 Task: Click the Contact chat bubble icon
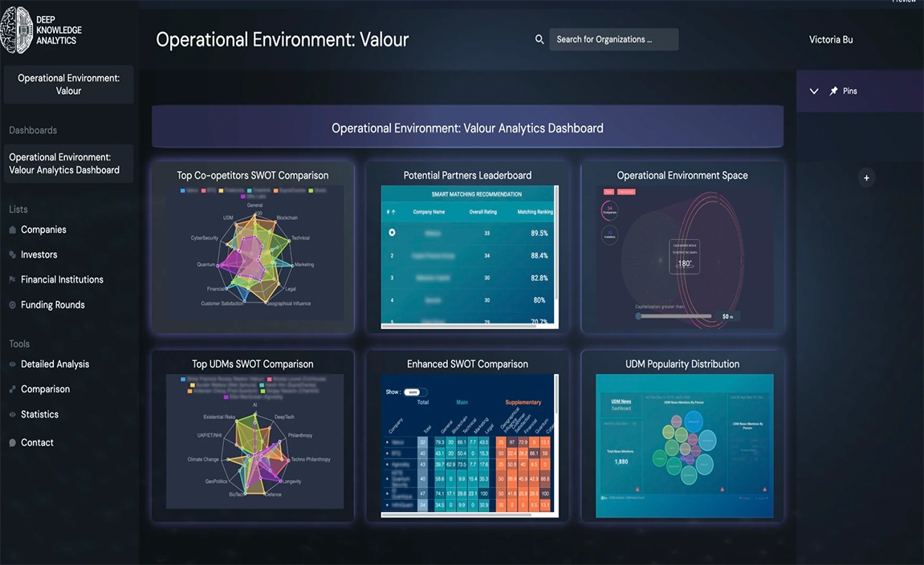tap(13, 443)
